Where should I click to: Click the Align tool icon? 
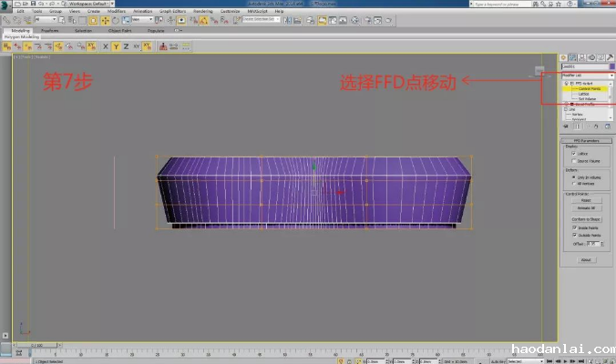pyautogui.click(x=297, y=20)
